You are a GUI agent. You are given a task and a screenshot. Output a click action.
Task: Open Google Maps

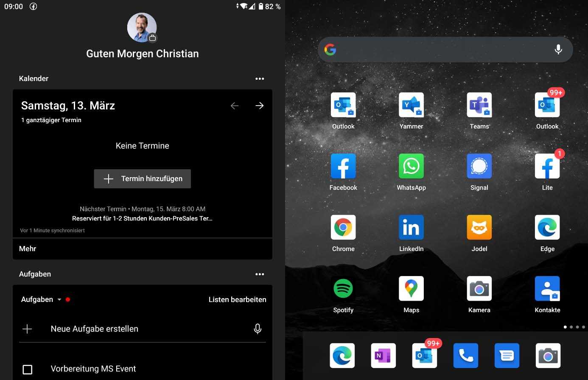(411, 288)
